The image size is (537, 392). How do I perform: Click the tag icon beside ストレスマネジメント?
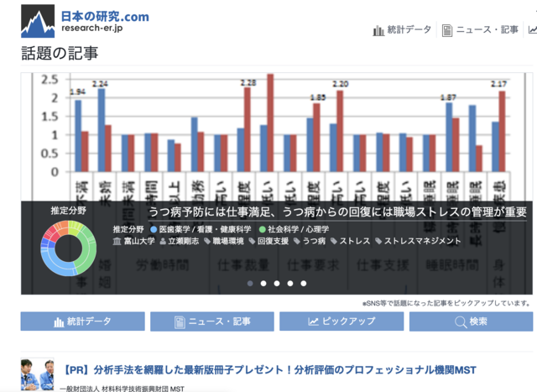(x=378, y=241)
